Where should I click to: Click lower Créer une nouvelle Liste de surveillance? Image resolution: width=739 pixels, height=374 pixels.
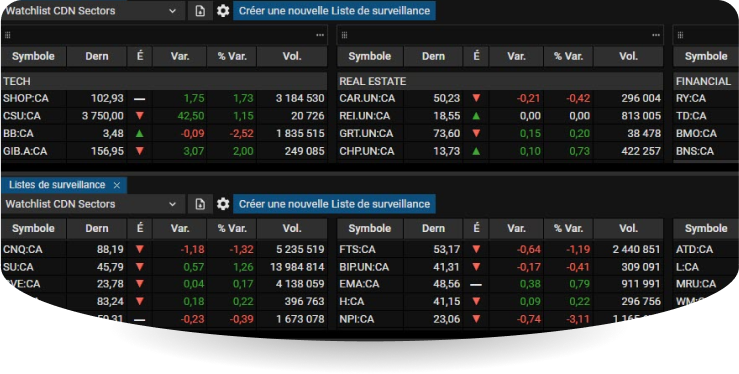334,204
